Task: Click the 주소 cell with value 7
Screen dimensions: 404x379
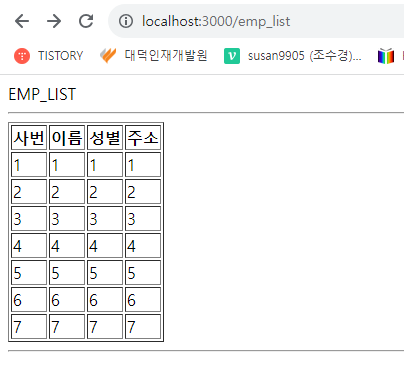Action: tap(143, 327)
